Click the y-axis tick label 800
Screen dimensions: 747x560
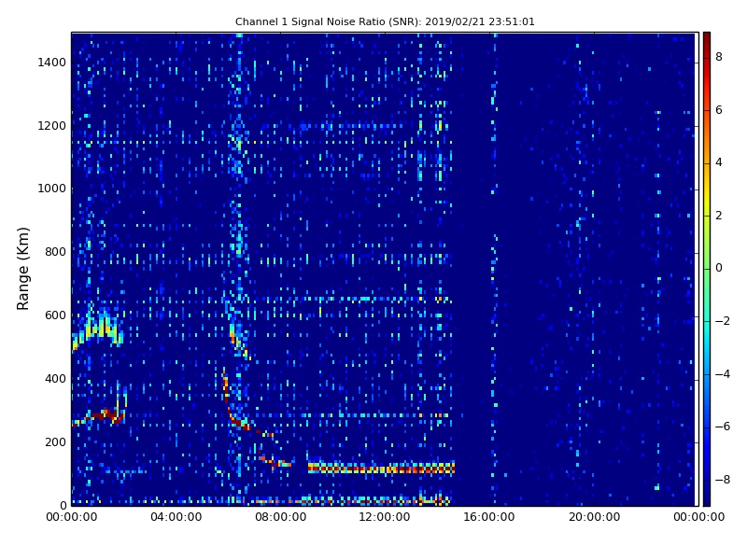tap(56, 252)
